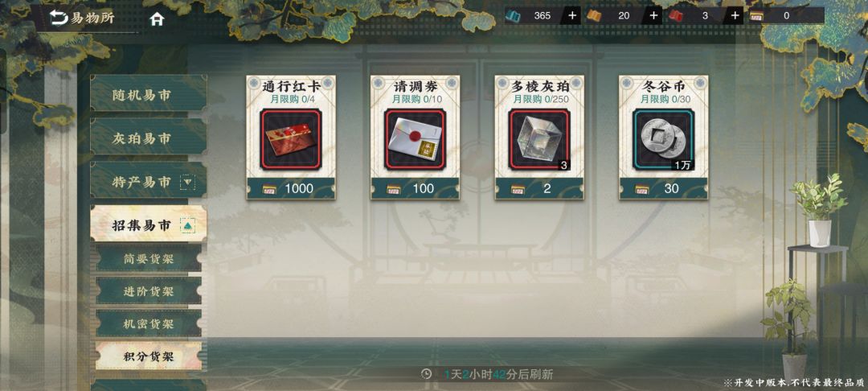The width and height of the screenshot is (868, 391).
Task: Expand the 特产易市 dropdown arrow
Action: 189,181
